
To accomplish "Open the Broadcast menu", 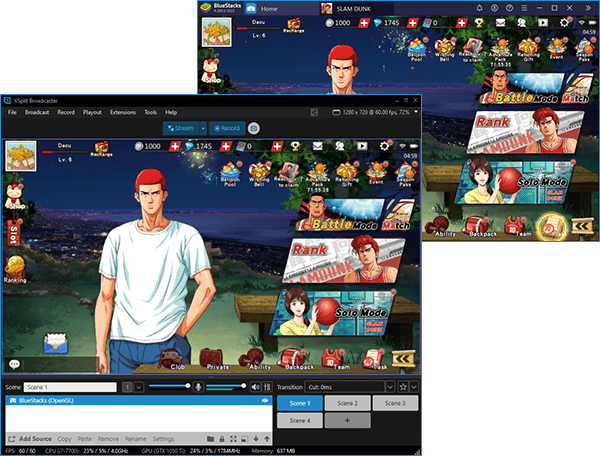I will tap(37, 112).
